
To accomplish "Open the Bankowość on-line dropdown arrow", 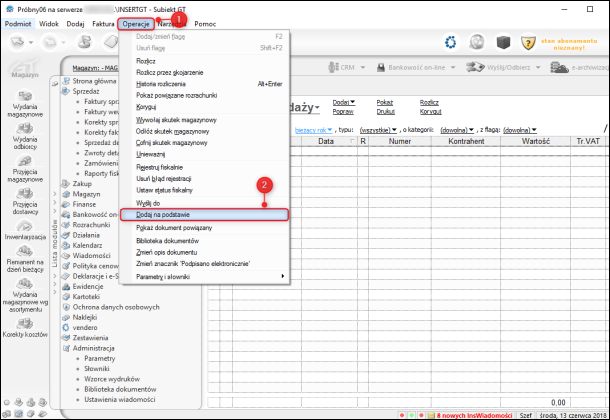I will pyautogui.click(x=453, y=68).
